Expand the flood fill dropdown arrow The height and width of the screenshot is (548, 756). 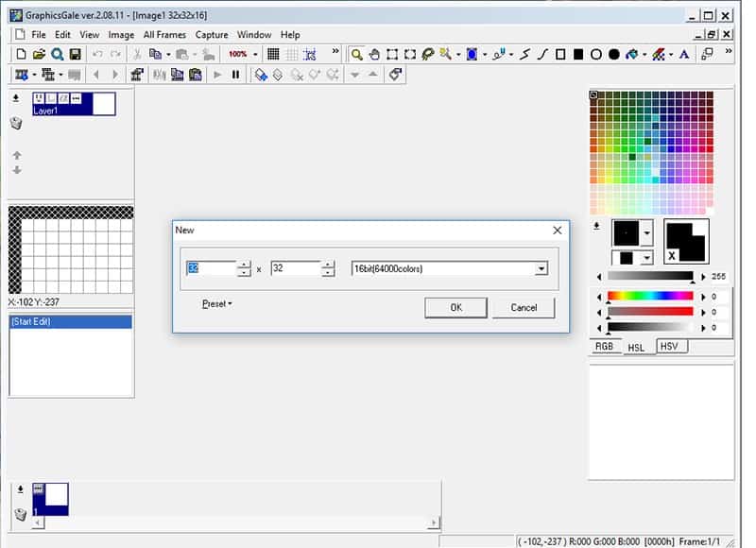(644, 55)
